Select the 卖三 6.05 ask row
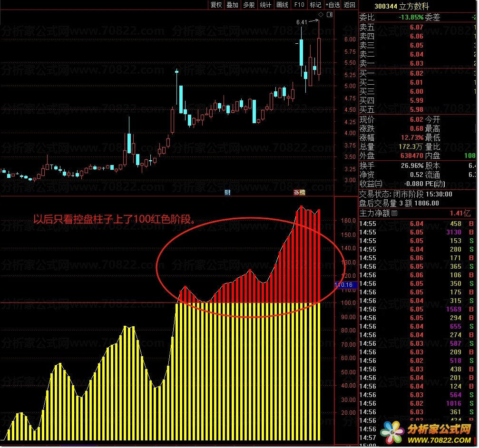This screenshot has height=448, width=479. 417,45
